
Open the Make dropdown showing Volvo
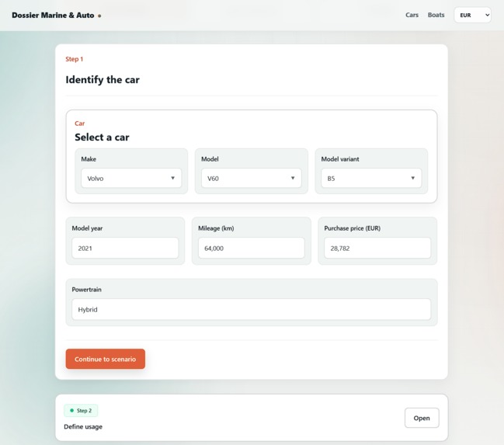(x=131, y=178)
